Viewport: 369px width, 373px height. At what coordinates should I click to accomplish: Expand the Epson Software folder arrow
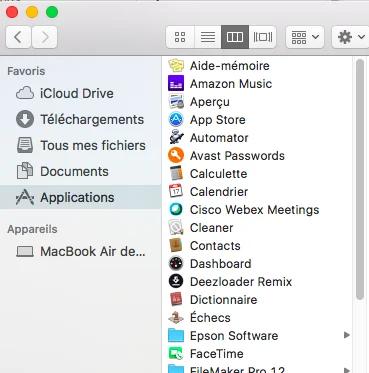[347, 335]
